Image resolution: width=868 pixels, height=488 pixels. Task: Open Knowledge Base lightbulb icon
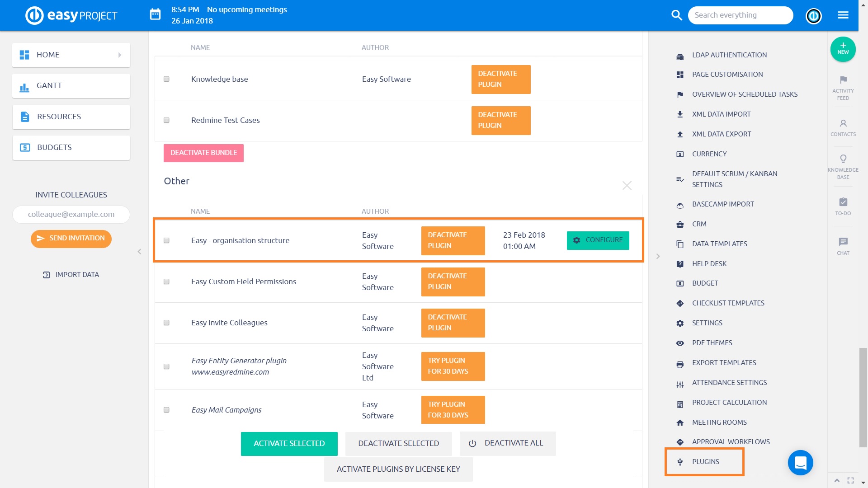[x=843, y=159]
